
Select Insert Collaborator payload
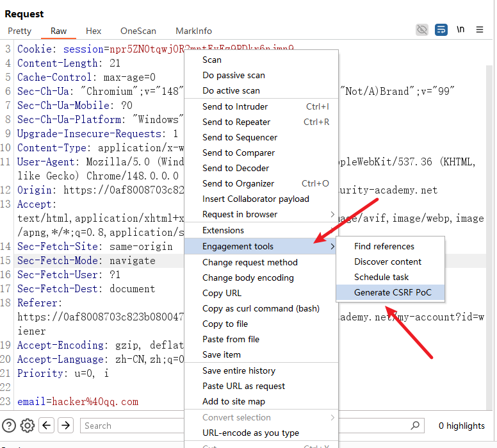point(261,199)
